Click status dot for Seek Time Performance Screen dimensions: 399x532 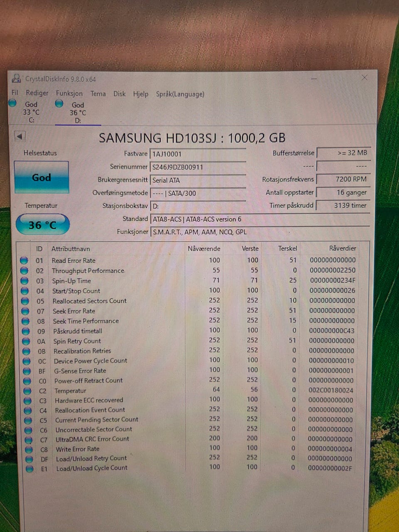[x=25, y=321]
